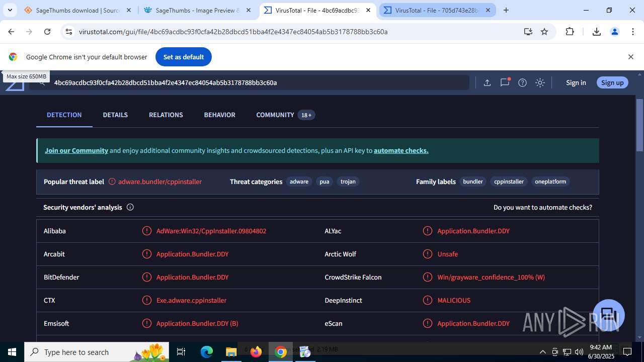Open the browser tab search dropdown
This screenshot has width=644, height=362.
[x=10, y=10]
